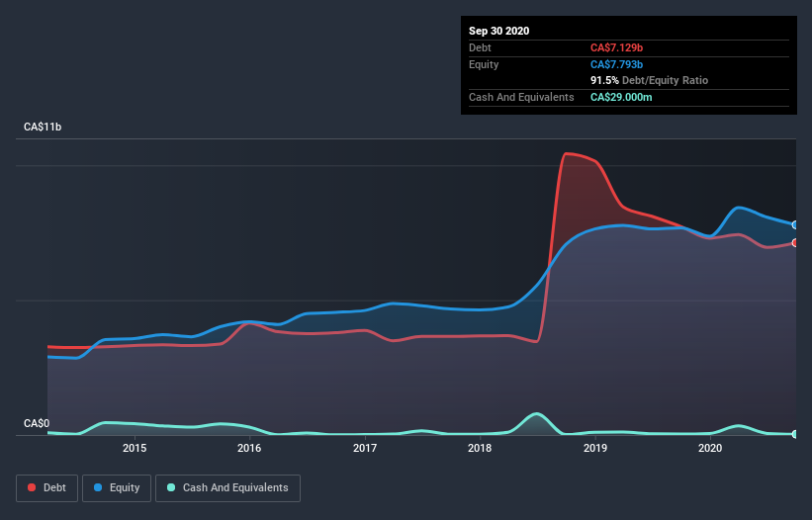Click the red Debt legend dot

32,487
